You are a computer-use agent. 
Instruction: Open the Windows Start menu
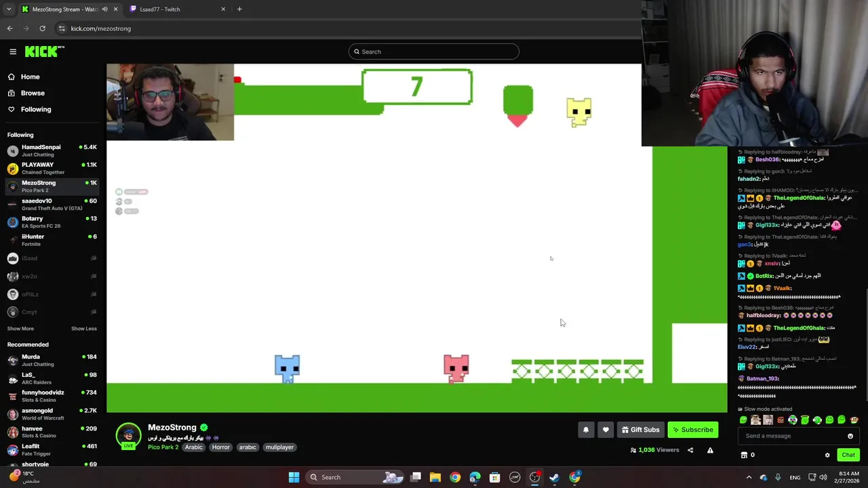294,477
